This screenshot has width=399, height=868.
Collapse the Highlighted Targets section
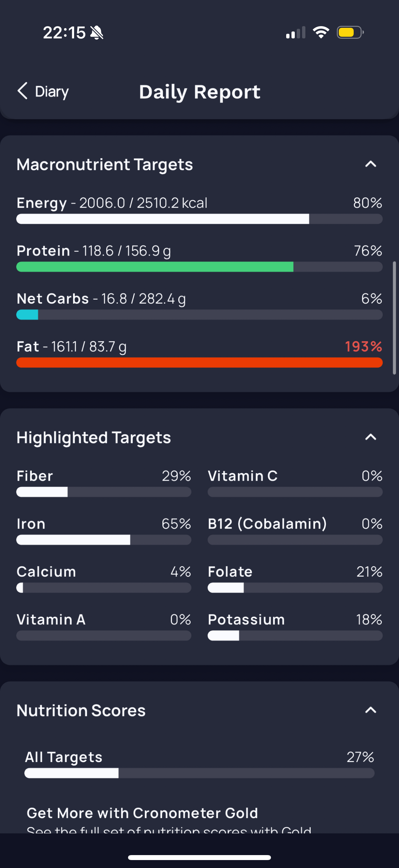(370, 437)
